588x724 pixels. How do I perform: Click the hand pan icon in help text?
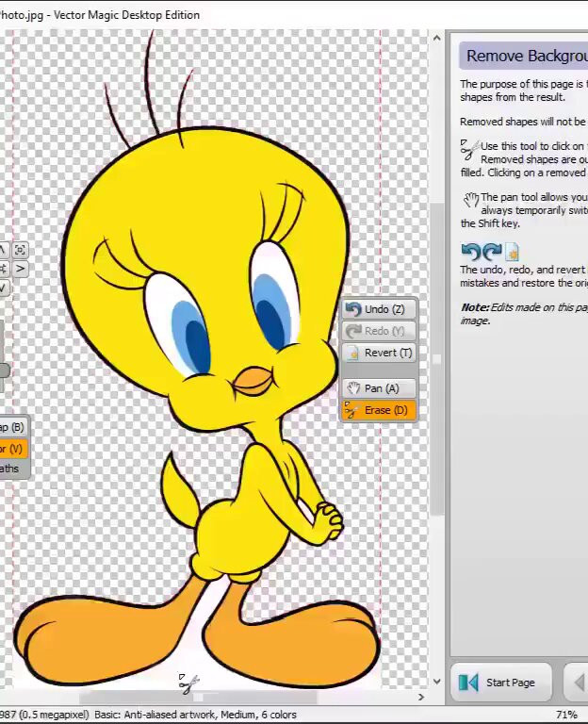pos(471,200)
